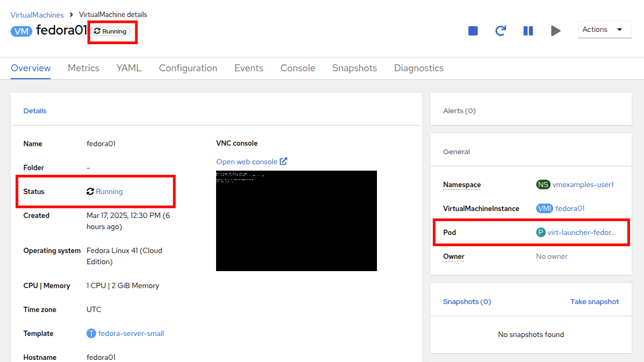Click the VirtualMachines breadcrumb link

(x=37, y=15)
